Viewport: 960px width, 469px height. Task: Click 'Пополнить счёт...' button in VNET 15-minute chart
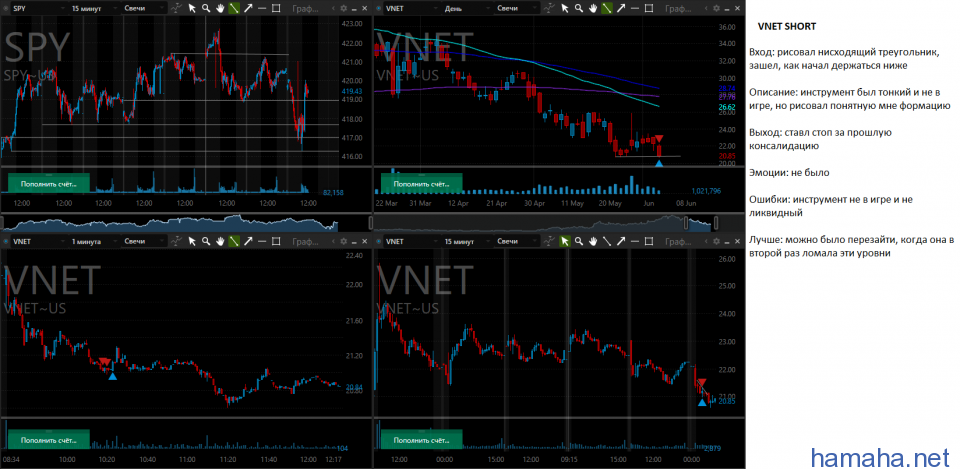(422, 440)
